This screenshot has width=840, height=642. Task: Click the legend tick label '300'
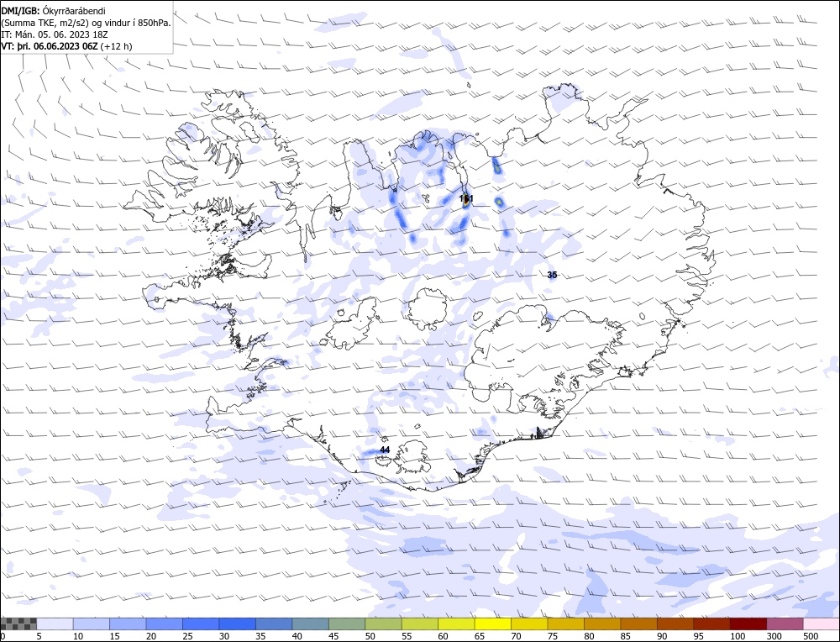click(x=774, y=636)
